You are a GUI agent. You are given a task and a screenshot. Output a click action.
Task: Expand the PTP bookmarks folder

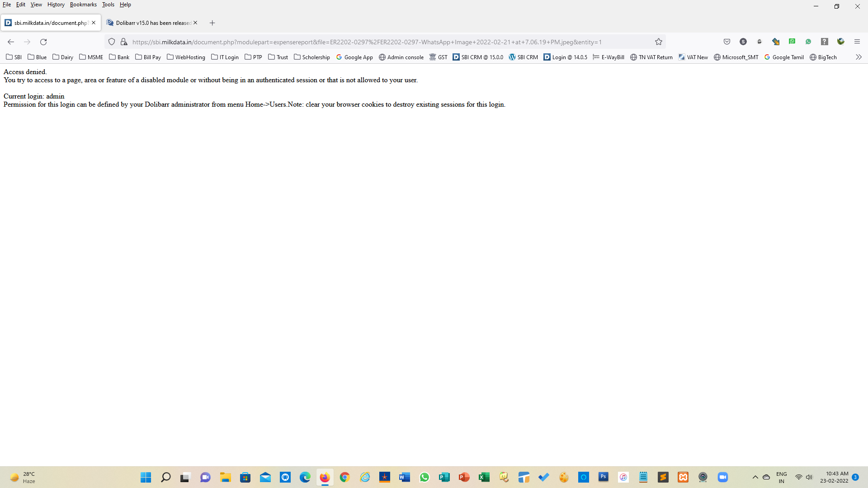[254, 57]
